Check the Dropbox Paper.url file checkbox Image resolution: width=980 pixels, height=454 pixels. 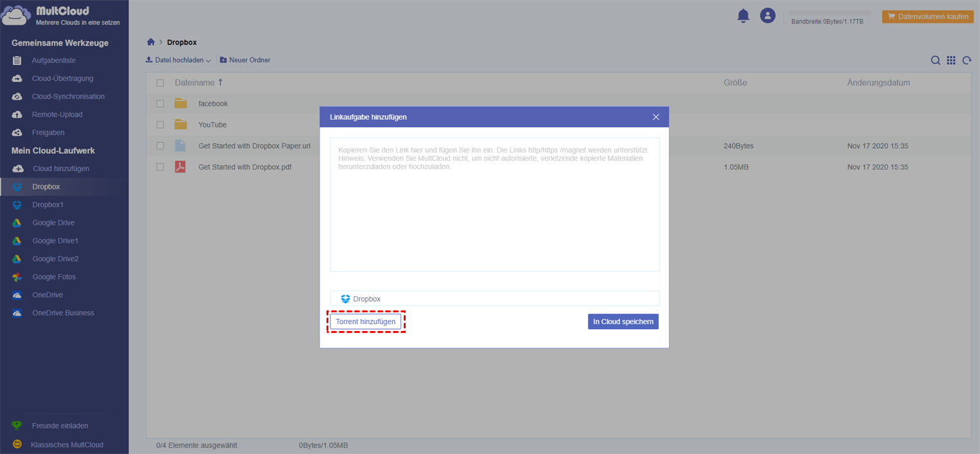pyautogui.click(x=160, y=146)
